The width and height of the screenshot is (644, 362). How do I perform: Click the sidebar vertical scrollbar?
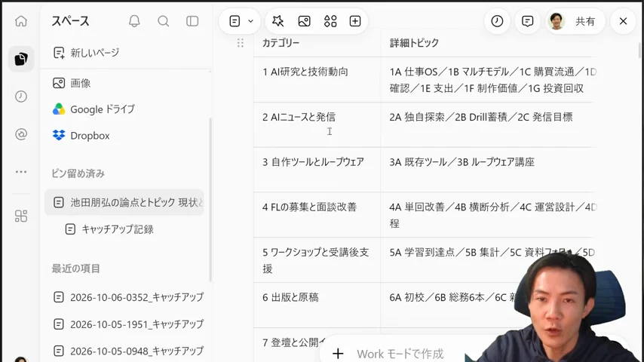click(210, 200)
